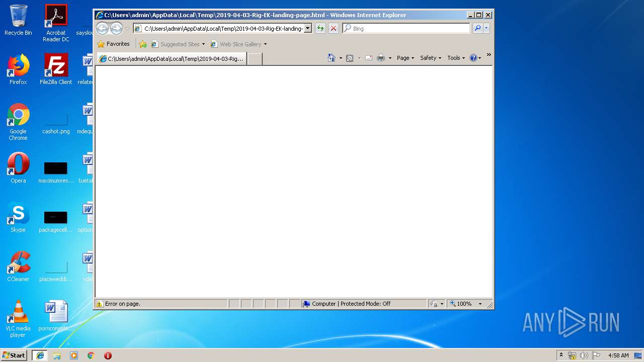The height and width of the screenshot is (362, 644).
Task: Launch Firefox from the desktop
Action: 18,69
